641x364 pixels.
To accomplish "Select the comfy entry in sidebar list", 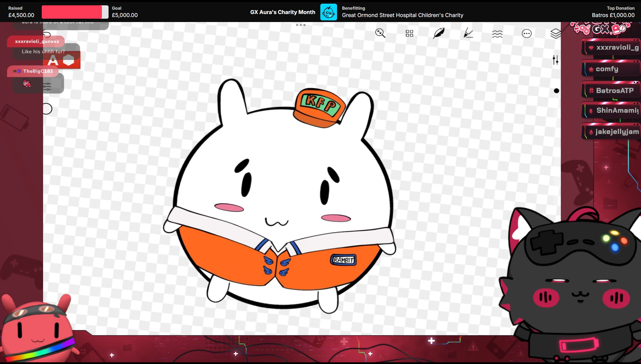I will (607, 69).
